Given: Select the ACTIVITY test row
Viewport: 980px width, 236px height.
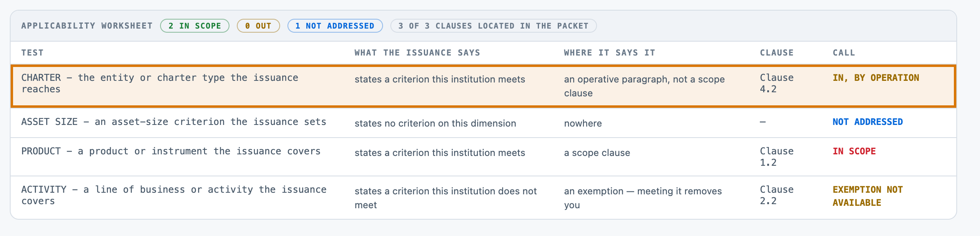Looking at the screenshot, I should click(483, 198).
